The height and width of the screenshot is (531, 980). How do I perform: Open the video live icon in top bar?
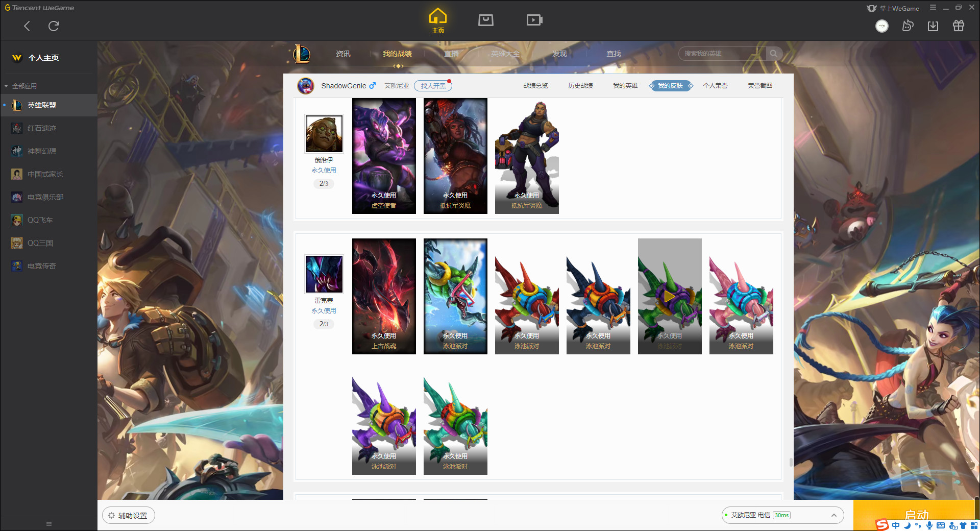534,20
